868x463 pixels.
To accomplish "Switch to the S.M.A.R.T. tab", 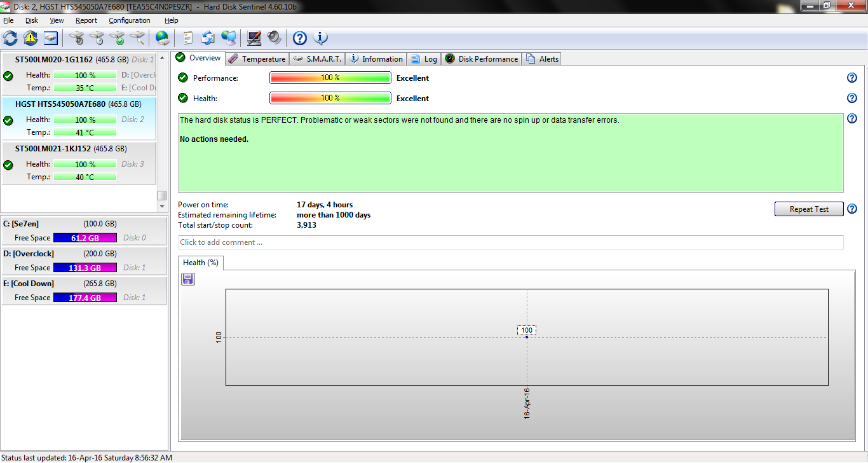I will 317,59.
